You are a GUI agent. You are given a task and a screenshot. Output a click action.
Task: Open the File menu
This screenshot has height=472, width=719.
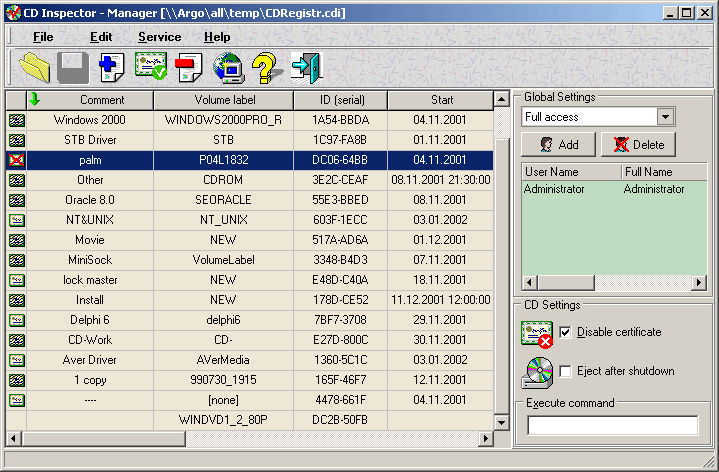[x=43, y=37]
